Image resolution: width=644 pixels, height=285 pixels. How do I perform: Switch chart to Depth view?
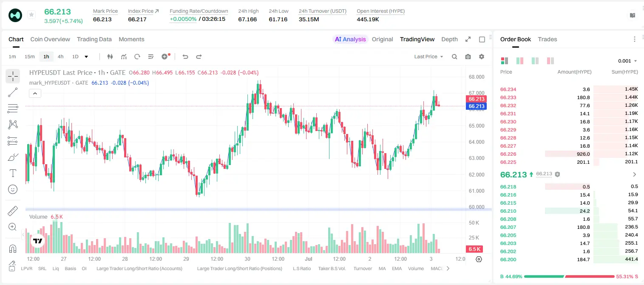click(x=449, y=39)
